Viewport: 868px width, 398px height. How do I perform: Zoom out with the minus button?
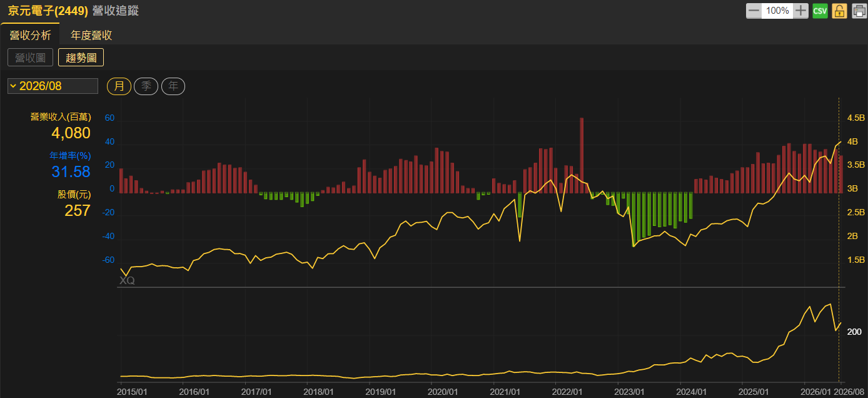(754, 11)
